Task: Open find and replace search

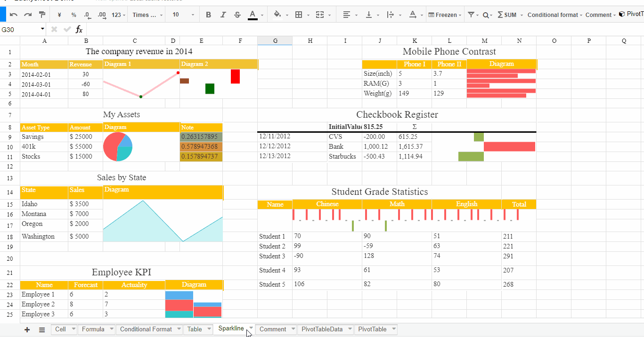Action: pyautogui.click(x=486, y=15)
